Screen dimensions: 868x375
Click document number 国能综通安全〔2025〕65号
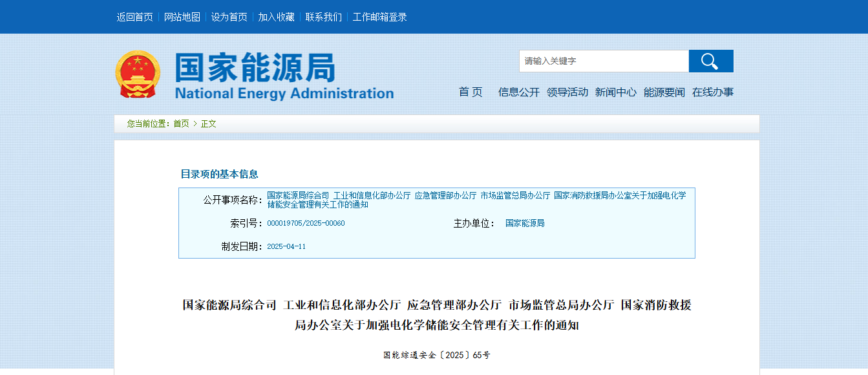tap(437, 355)
